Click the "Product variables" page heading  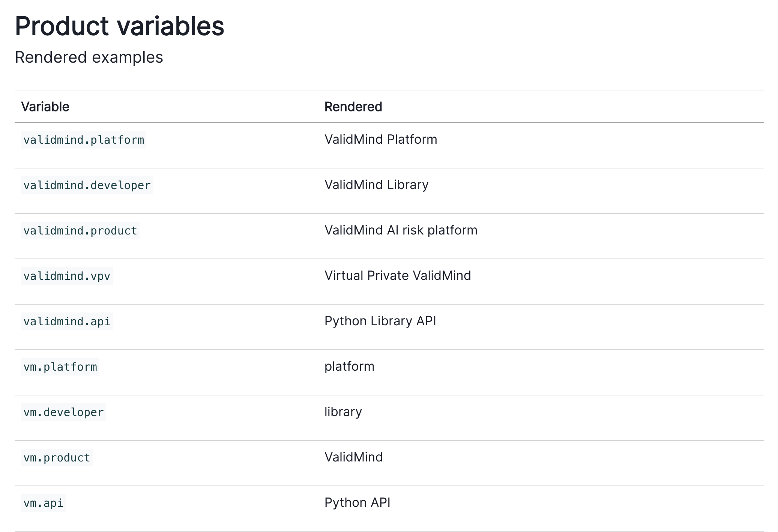click(119, 26)
